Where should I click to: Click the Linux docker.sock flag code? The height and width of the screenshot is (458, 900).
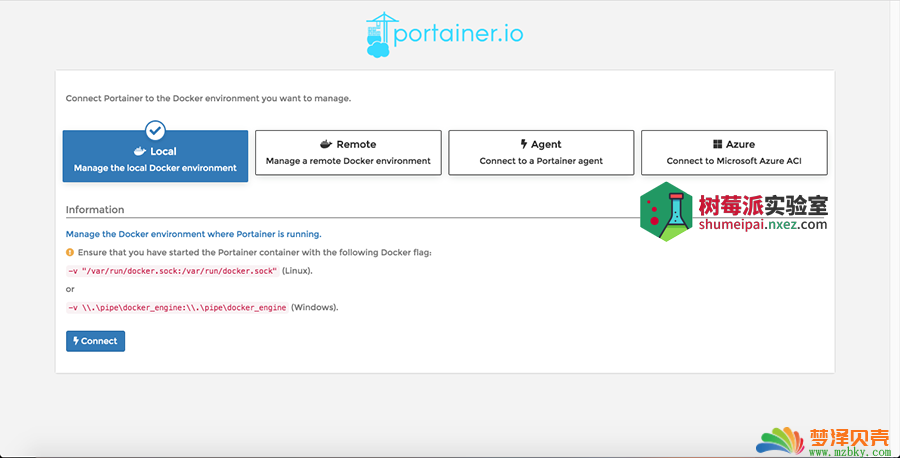tap(173, 271)
